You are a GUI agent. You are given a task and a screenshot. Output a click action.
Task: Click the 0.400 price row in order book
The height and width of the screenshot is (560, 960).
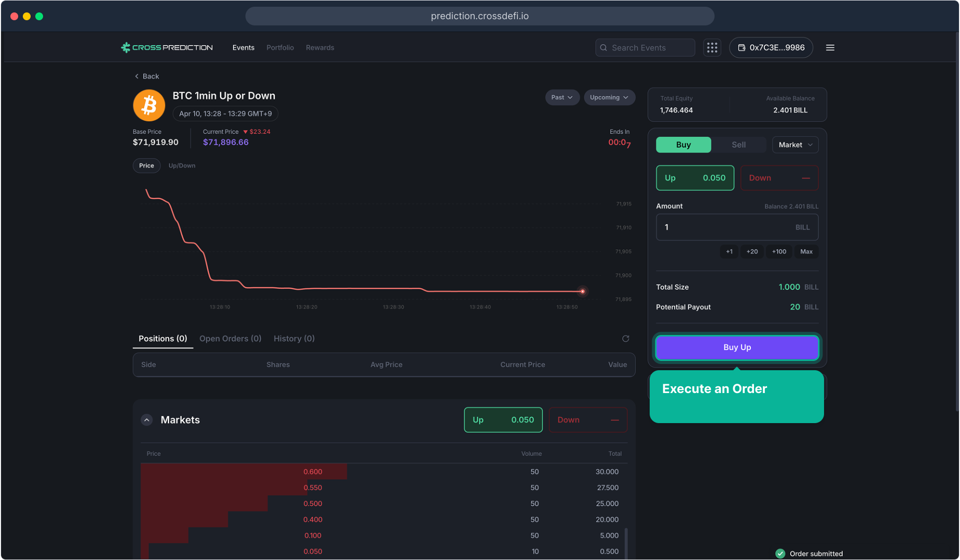(x=384, y=520)
